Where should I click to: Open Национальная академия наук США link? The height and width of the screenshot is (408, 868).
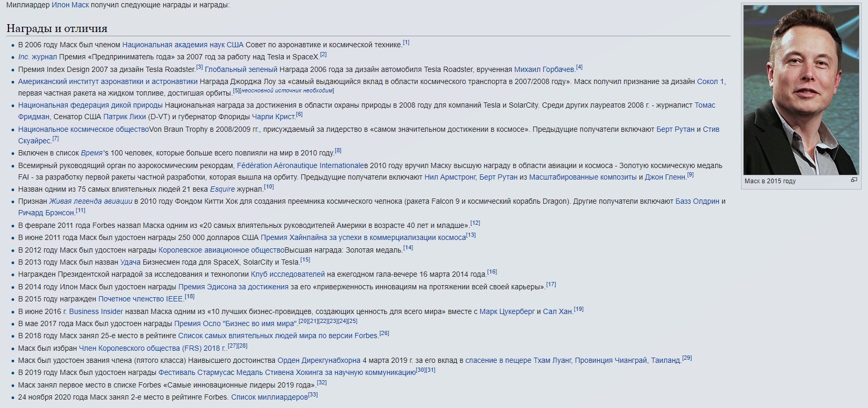pos(183,45)
